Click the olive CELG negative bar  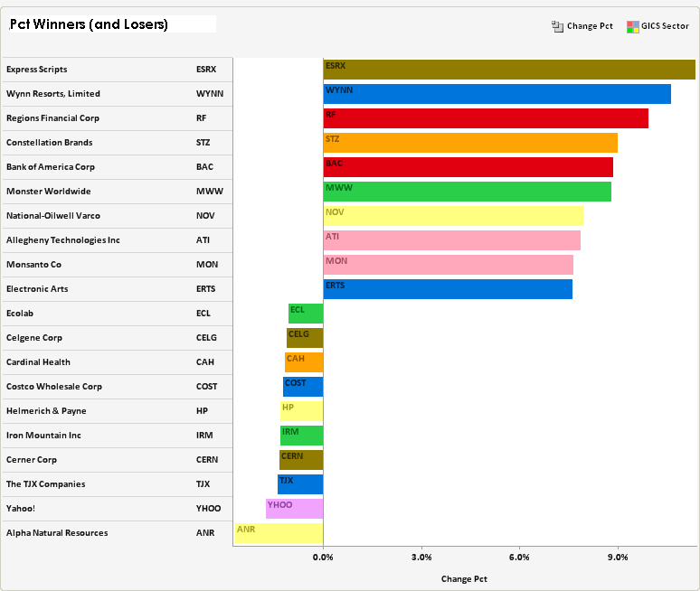pyautogui.click(x=305, y=338)
